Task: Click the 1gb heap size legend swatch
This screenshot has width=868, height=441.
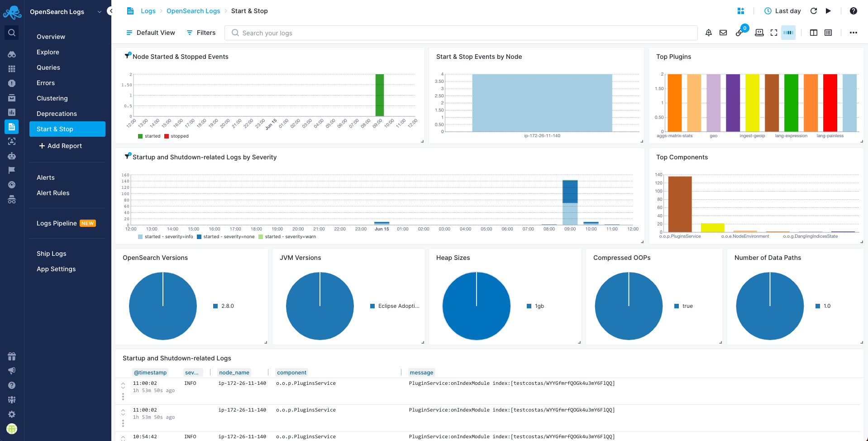Action: pyautogui.click(x=529, y=306)
